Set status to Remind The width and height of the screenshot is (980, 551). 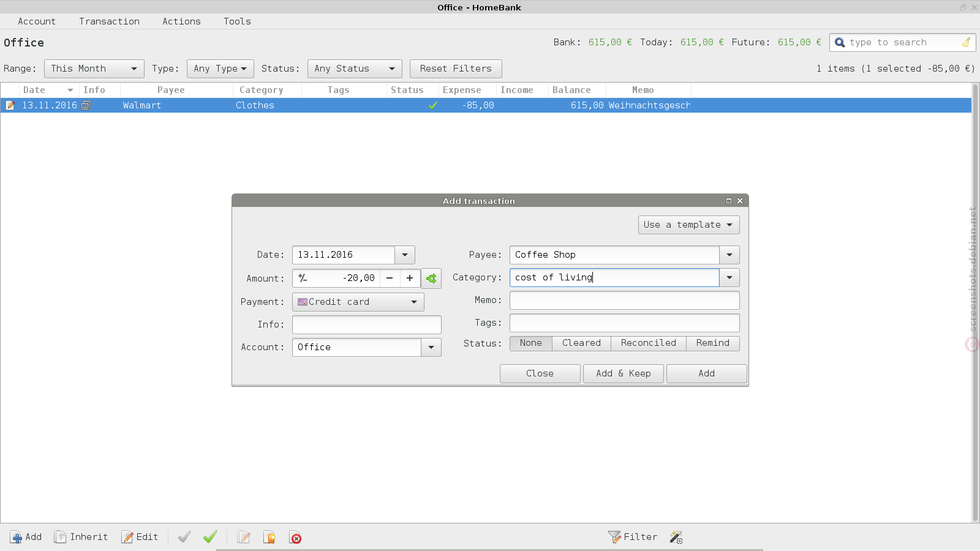712,343
